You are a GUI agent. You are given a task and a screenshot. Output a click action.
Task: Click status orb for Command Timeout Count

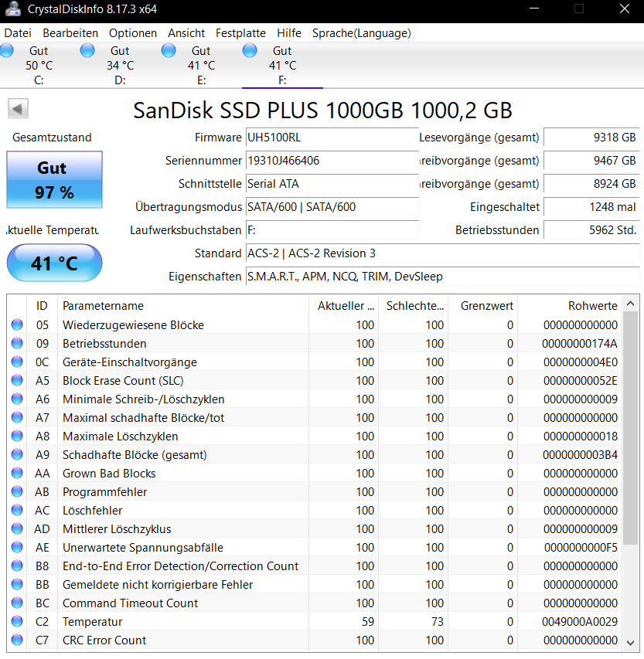click(17, 603)
